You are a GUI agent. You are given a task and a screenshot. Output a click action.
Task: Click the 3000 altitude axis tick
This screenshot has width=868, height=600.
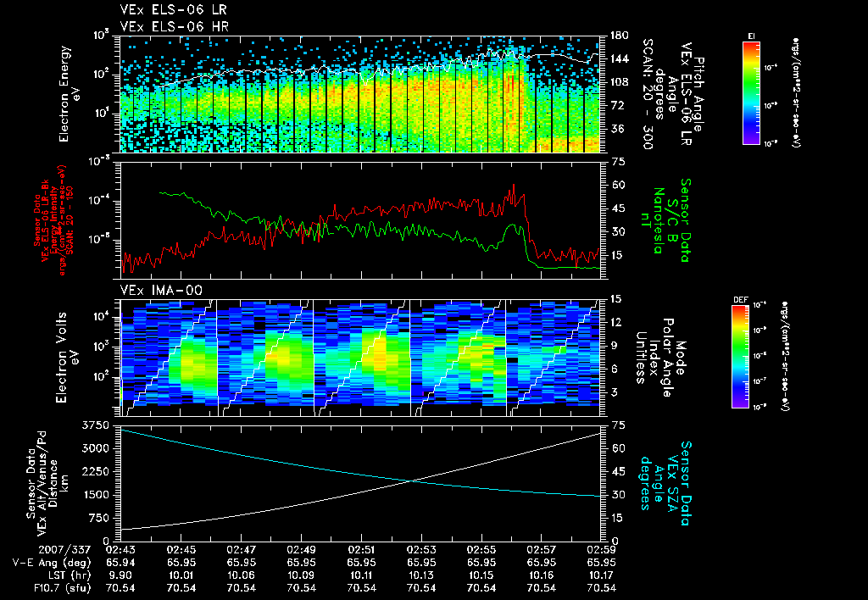pyautogui.click(x=96, y=448)
